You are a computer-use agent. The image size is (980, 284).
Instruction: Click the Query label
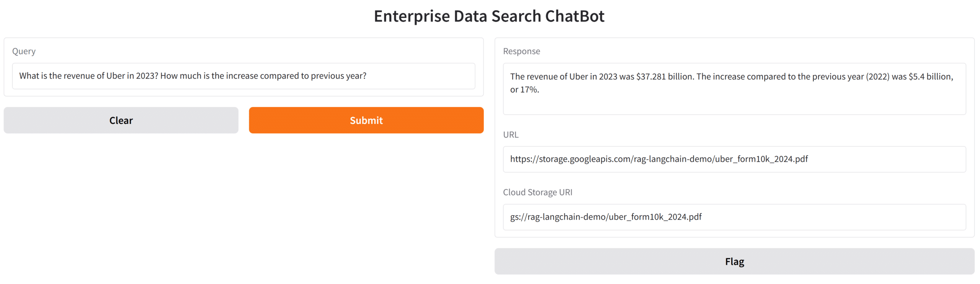pos(24,51)
